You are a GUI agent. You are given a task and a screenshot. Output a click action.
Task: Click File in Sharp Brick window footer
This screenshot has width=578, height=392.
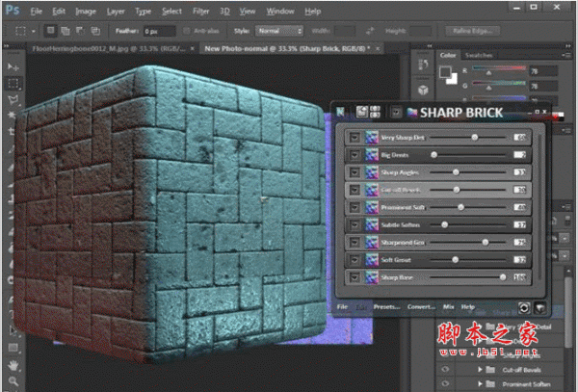coord(342,307)
